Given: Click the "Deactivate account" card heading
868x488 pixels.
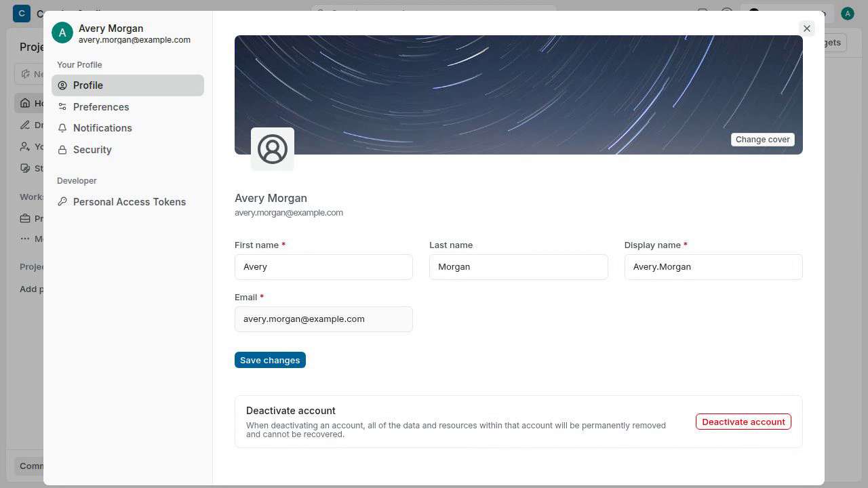Looking at the screenshot, I should point(291,411).
